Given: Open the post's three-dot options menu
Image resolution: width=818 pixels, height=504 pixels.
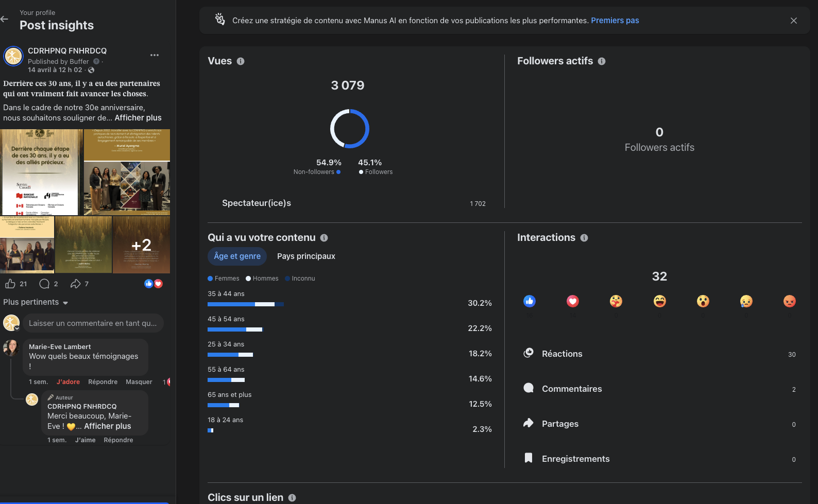Looking at the screenshot, I should (x=155, y=55).
